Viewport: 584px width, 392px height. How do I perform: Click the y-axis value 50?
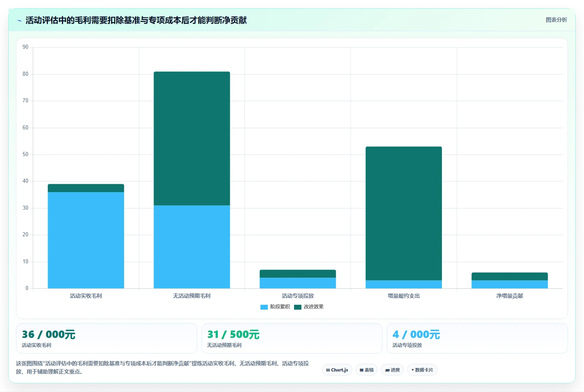coord(25,154)
